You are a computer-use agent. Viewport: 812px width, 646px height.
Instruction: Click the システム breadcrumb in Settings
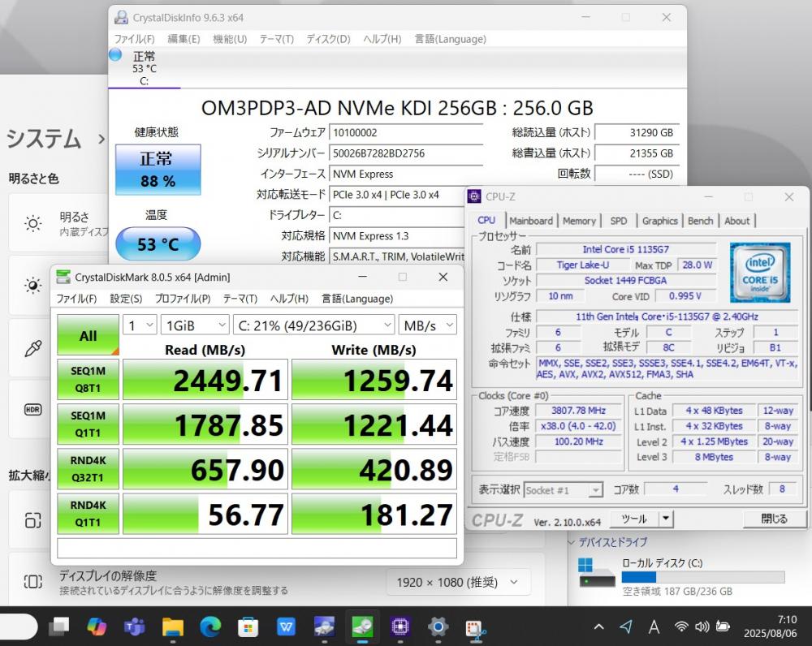point(44,139)
